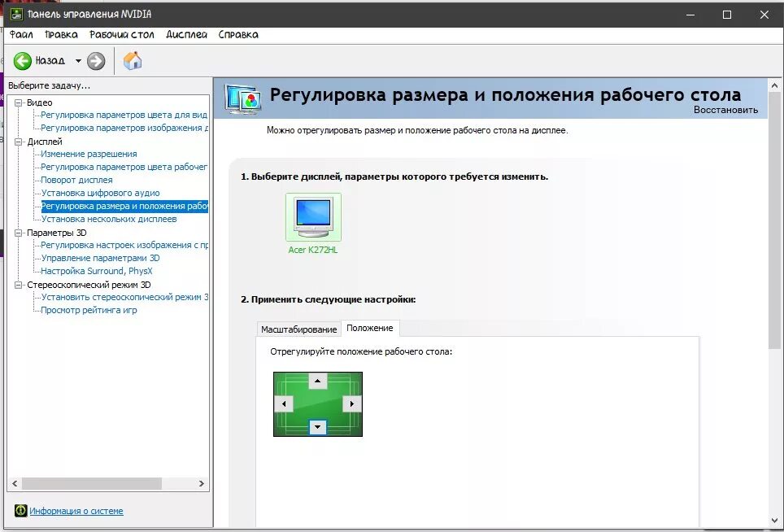Open Установка цифрового аудио
The image size is (784, 532).
tap(101, 193)
